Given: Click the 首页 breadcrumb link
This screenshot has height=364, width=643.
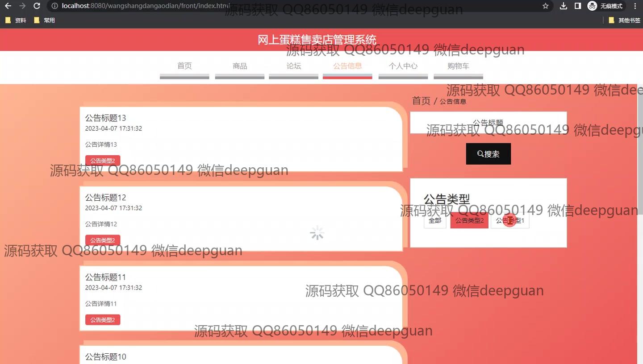Looking at the screenshot, I should [421, 101].
